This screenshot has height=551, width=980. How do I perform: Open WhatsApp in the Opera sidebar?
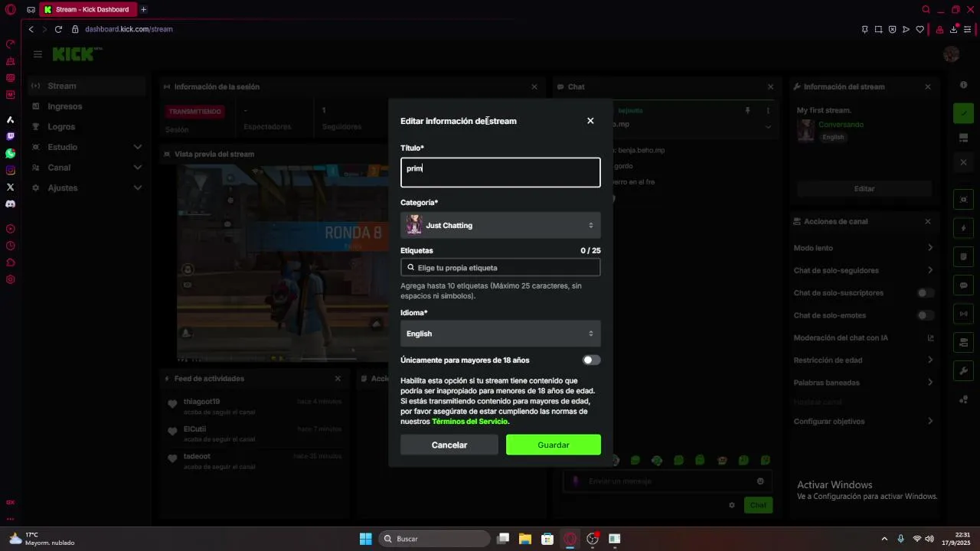tap(10, 153)
